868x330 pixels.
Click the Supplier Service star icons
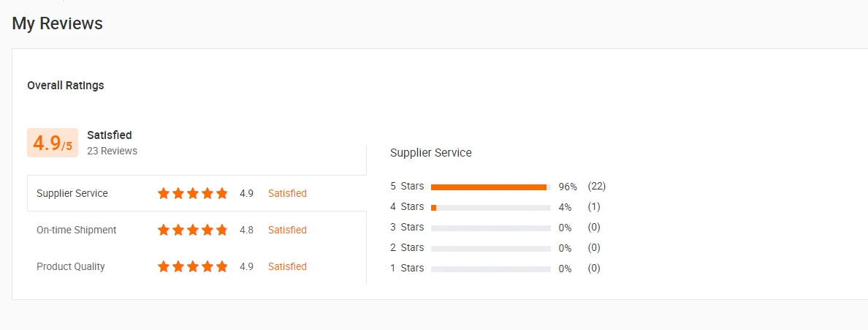(x=193, y=194)
